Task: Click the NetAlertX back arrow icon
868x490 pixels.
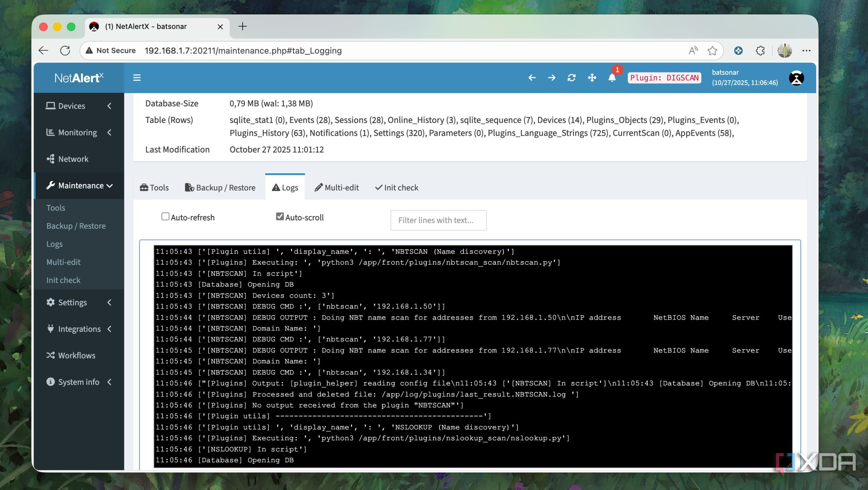Action: click(x=532, y=78)
